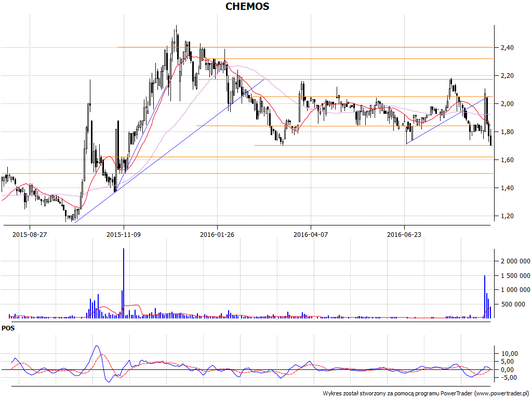Select the 2015-08-27 date label

click(x=30, y=234)
